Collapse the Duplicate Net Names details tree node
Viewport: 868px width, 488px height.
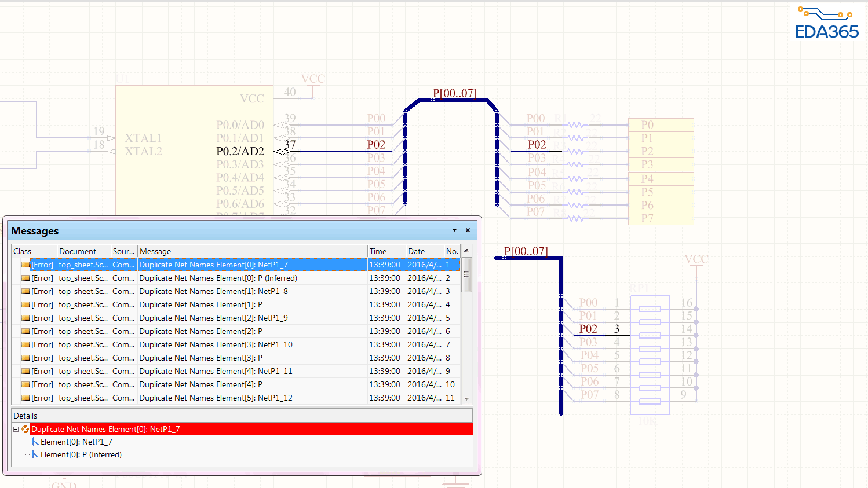click(x=16, y=430)
